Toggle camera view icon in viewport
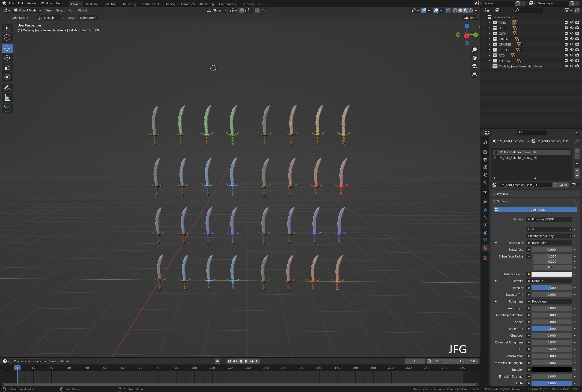Screen dimensions: 582x392 pyautogui.click(x=474, y=66)
